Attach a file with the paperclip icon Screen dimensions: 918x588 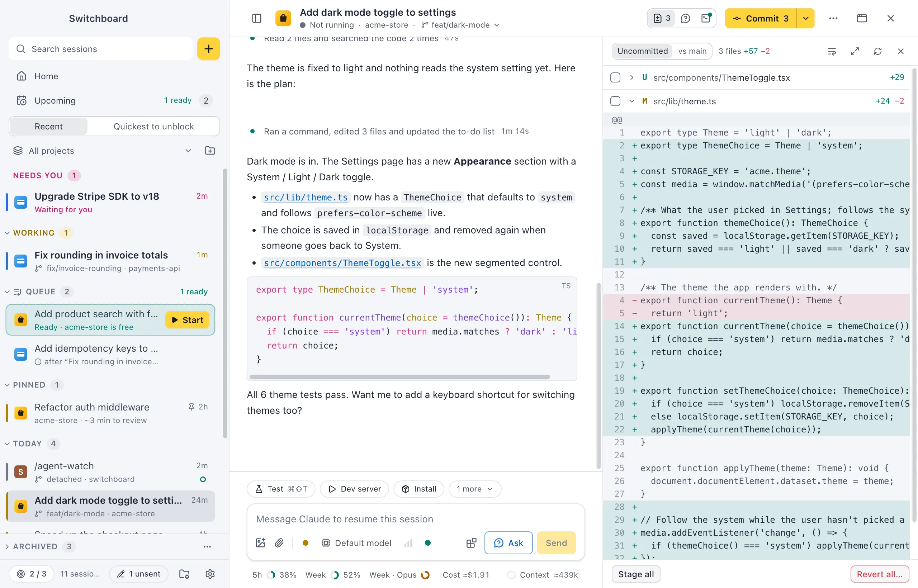[279, 543]
